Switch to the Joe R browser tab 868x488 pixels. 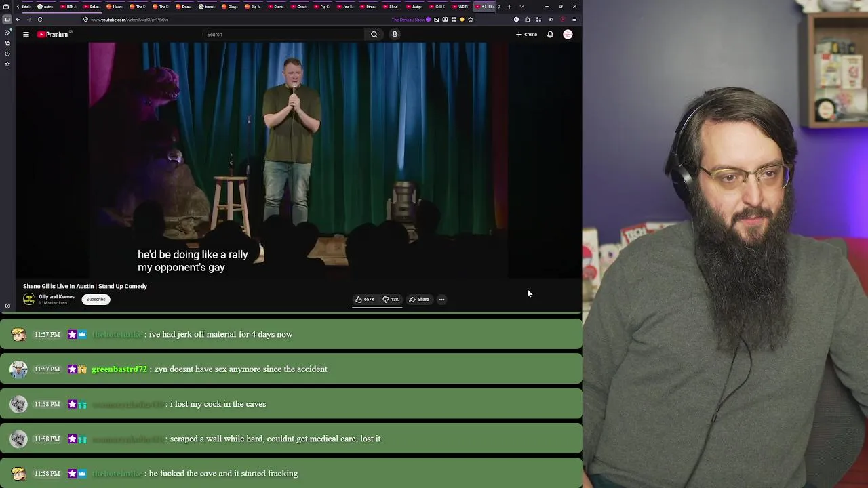(x=344, y=7)
